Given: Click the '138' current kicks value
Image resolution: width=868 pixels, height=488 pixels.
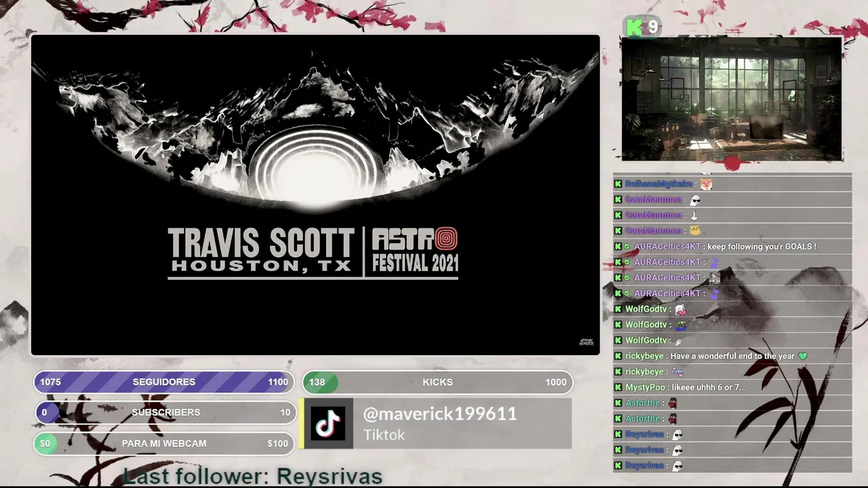Looking at the screenshot, I should pos(317,382).
